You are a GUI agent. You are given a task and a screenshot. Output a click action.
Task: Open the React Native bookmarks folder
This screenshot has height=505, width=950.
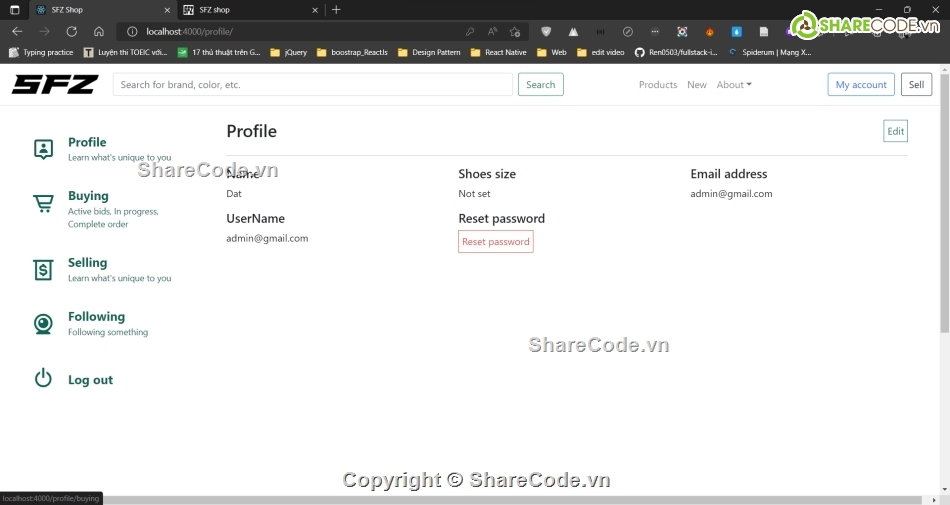click(498, 52)
